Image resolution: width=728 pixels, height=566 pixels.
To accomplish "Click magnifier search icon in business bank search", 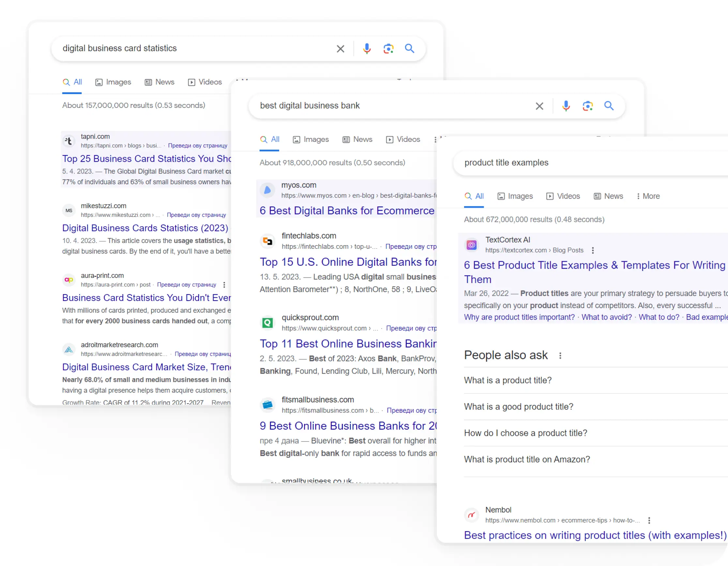I will pos(609,106).
